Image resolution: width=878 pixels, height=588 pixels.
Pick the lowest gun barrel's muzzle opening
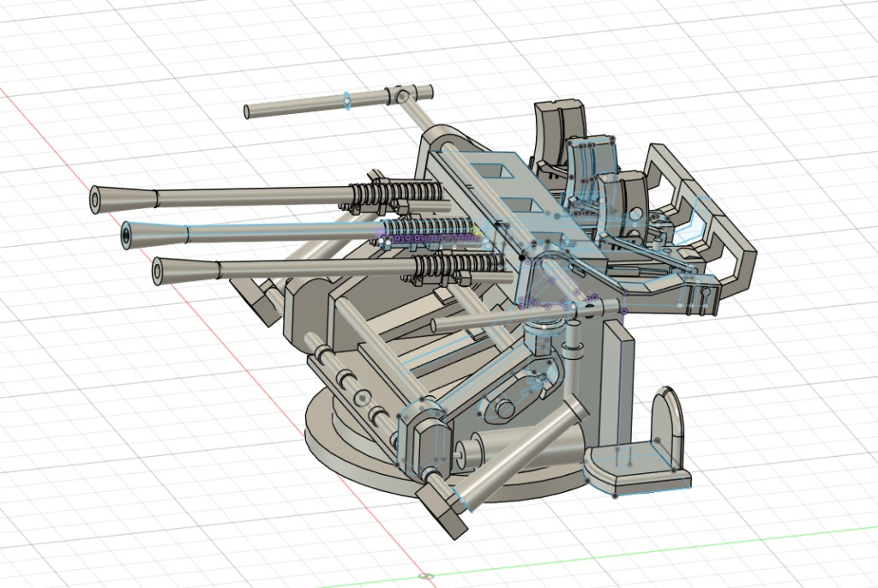point(159,273)
